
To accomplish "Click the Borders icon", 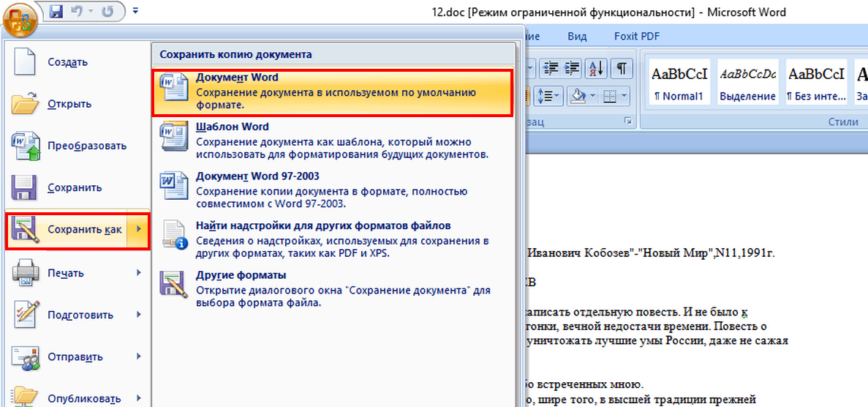I will click(x=610, y=97).
